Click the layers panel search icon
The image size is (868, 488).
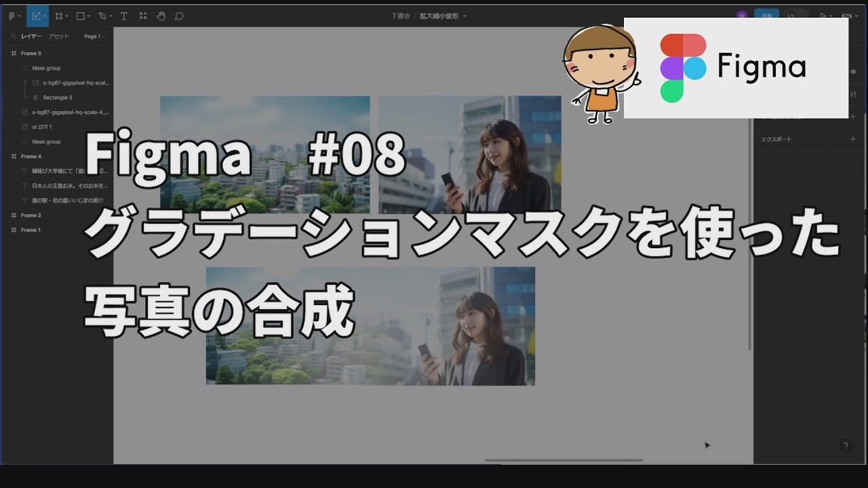14,37
